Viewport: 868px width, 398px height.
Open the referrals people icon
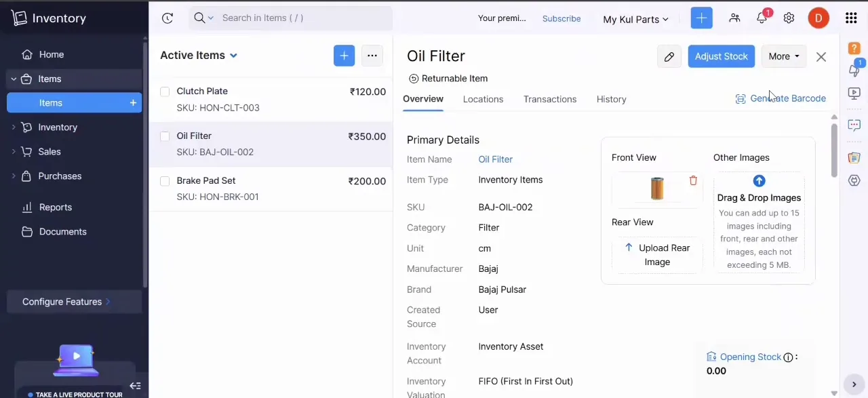point(734,18)
